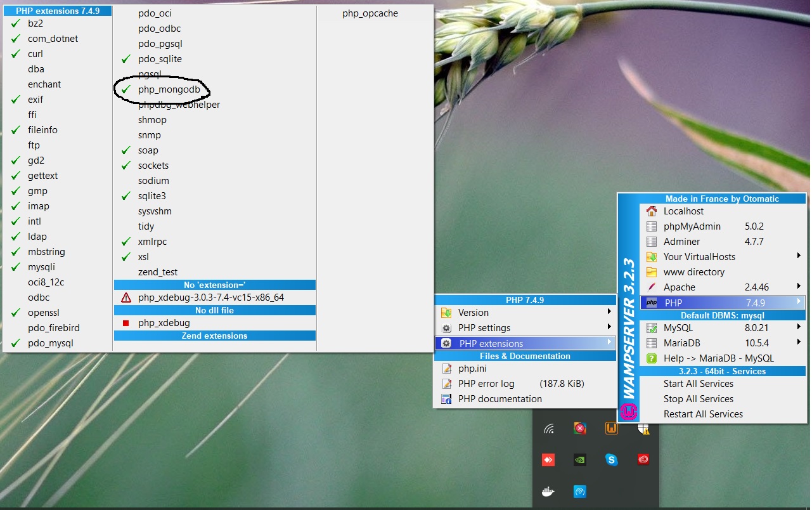The height and width of the screenshot is (510, 812).
Task: Open the www directory folder icon
Action: pos(651,272)
